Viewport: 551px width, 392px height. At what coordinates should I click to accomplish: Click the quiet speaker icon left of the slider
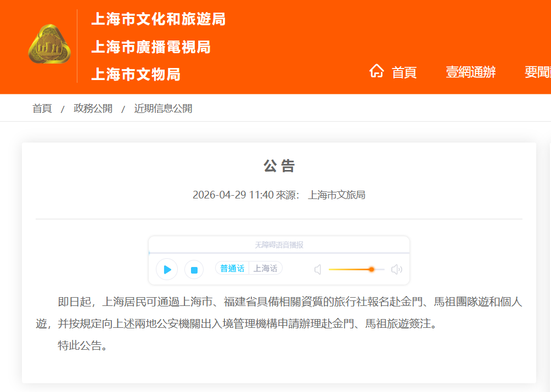[318, 269]
